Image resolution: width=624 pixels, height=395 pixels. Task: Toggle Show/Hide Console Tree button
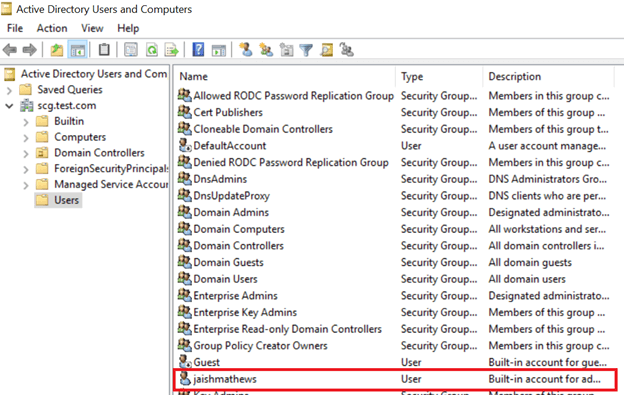point(78,50)
